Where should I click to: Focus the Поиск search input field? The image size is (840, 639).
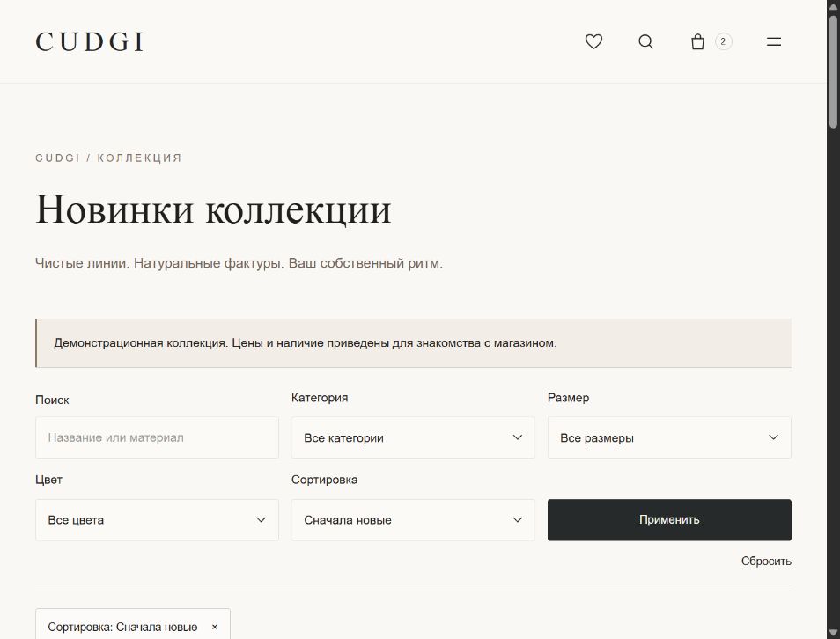pos(157,437)
